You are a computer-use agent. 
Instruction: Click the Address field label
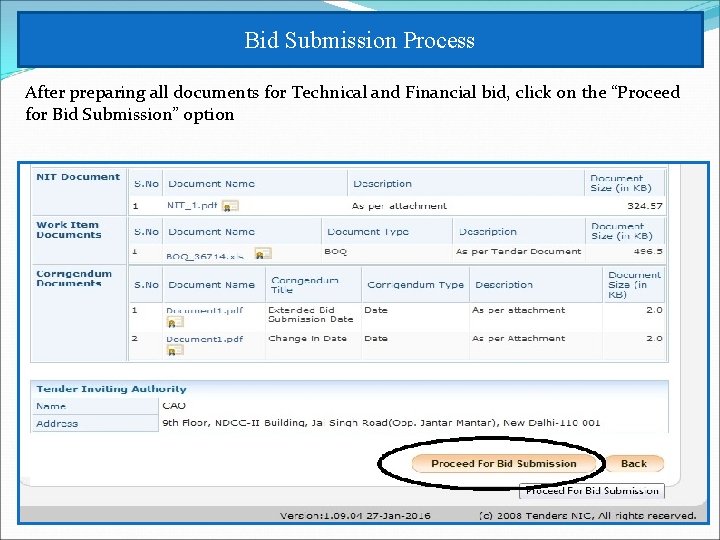(x=57, y=423)
